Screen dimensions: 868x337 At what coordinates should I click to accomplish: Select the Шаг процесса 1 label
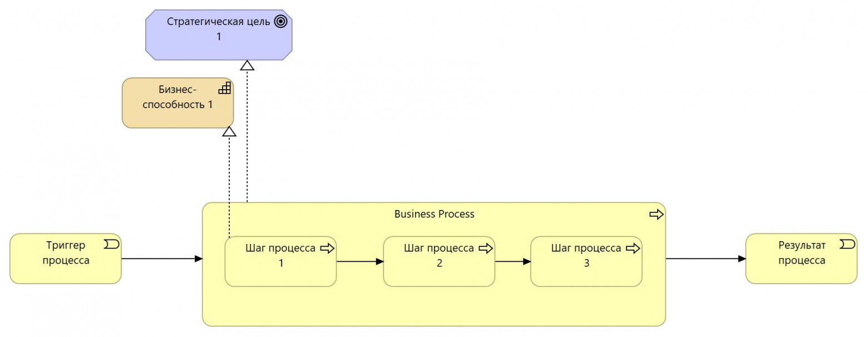click(280, 256)
